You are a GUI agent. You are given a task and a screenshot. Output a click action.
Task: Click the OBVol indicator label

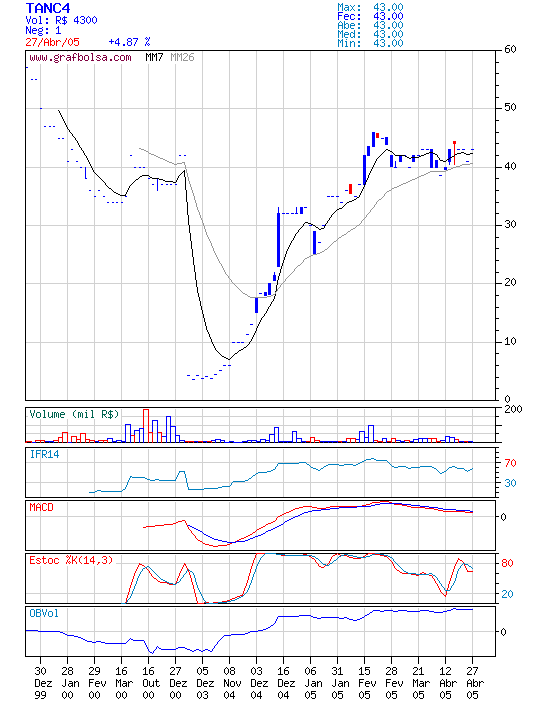(44, 613)
